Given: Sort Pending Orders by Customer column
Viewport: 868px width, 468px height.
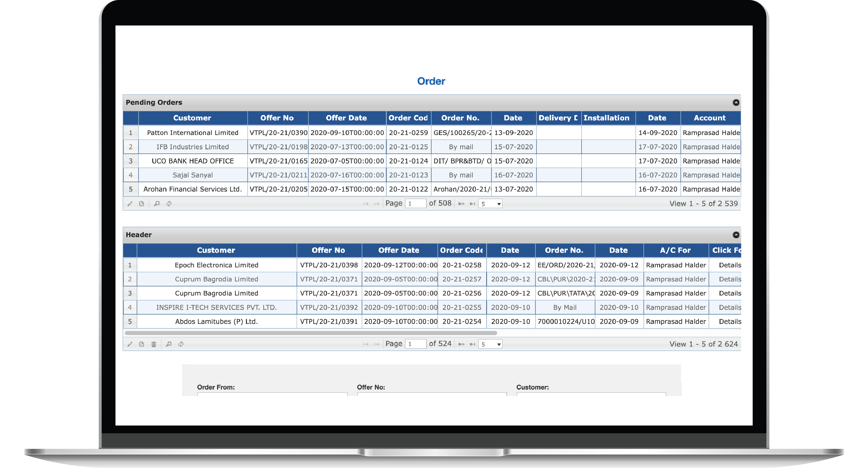Looking at the screenshot, I should click(x=192, y=118).
